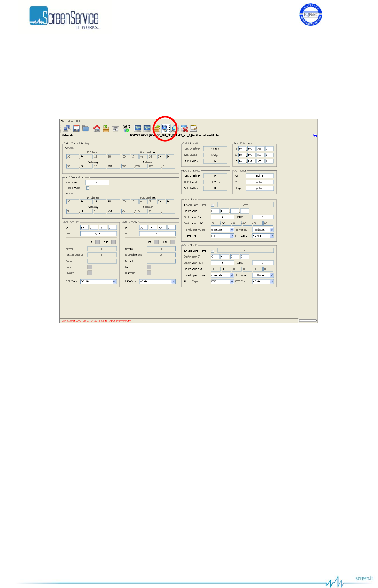This screenshot has height=588, width=378.
Task: Click the folder with green arrow icon
Action: pos(157,128)
